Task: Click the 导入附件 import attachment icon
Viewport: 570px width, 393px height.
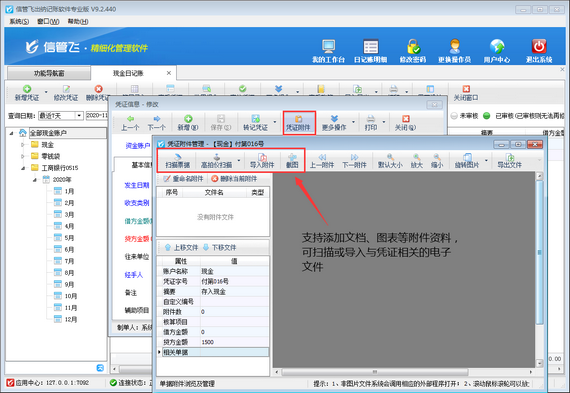Action: coord(262,157)
